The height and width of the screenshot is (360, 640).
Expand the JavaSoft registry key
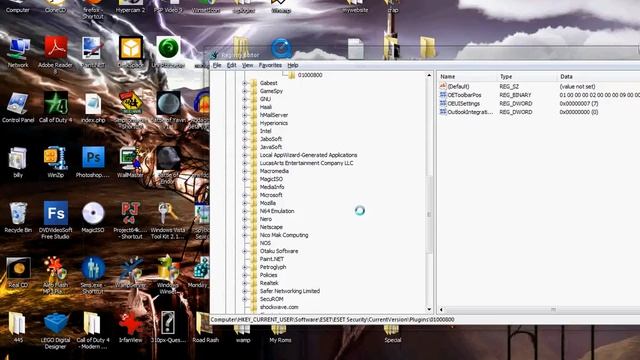coord(244,147)
